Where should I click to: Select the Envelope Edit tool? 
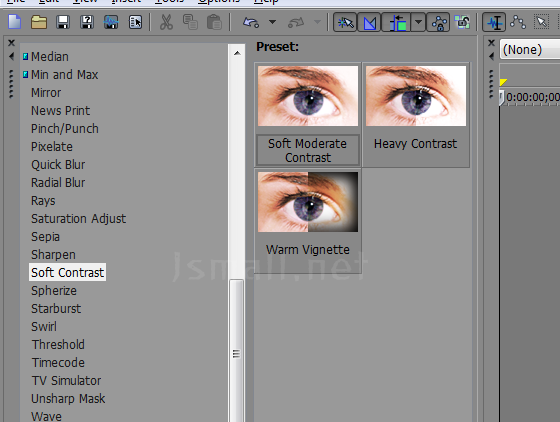518,22
